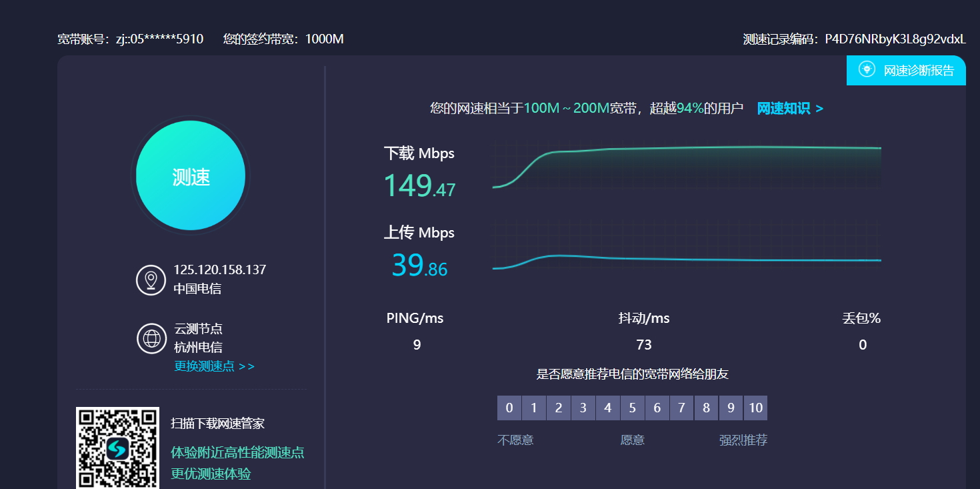980x489 pixels.
Task: Pick score 3 on the rating bar
Action: click(x=583, y=408)
